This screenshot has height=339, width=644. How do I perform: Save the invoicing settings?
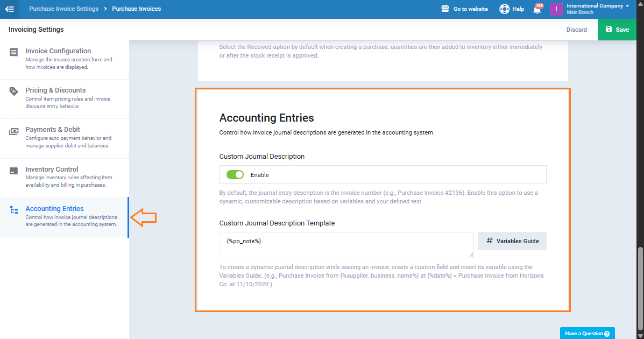coord(617,30)
